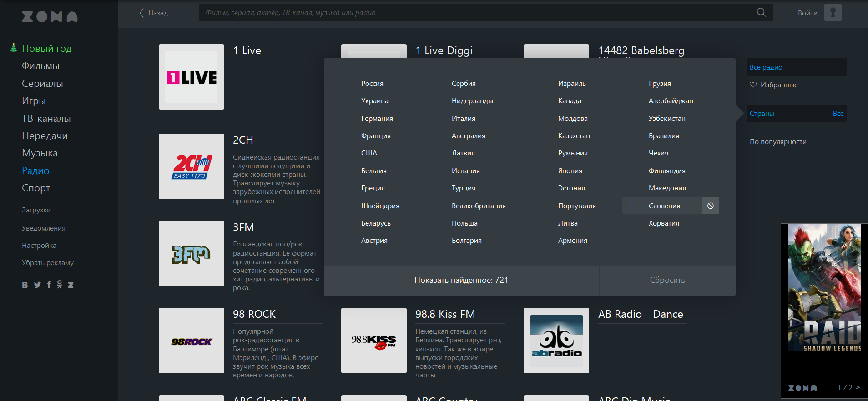The width and height of the screenshot is (868, 401).
Task: Open the Игры section
Action: (34, 101)
